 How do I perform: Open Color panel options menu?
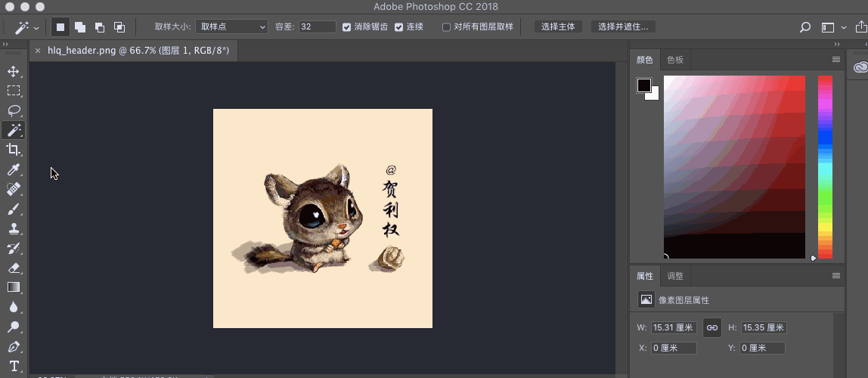(836, 59)
